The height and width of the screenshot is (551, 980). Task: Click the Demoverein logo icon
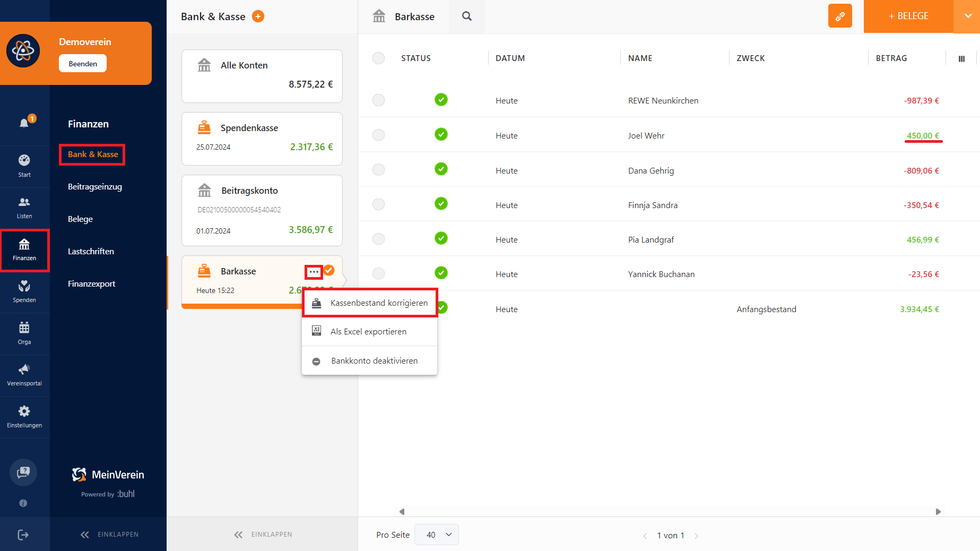[x=23, y=51]
